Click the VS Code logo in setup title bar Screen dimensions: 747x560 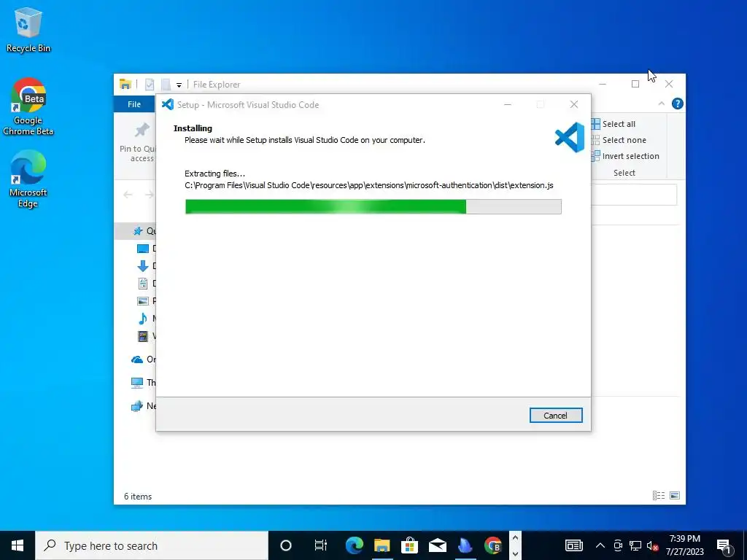point(168,104)
